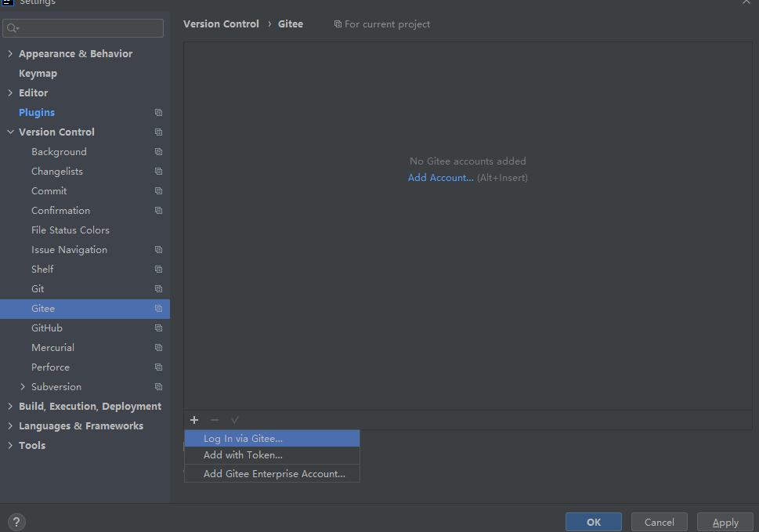Click project-level icon beside Version Control

(x=158, y=132)
